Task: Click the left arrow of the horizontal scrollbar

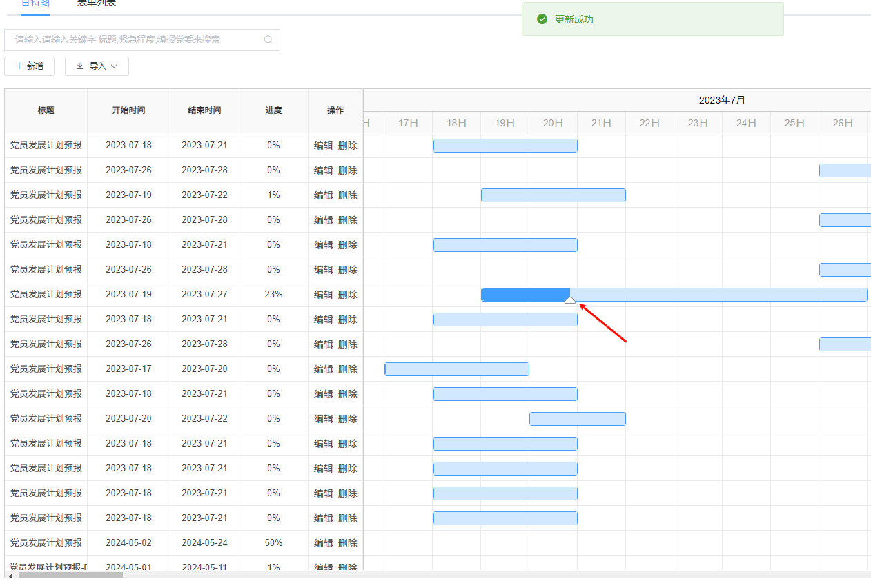Action: [x=9, y=575]
